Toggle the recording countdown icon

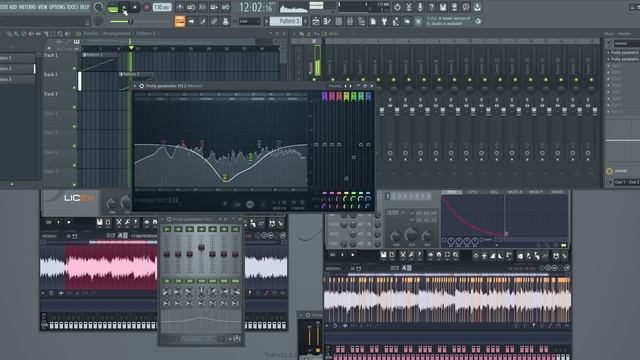click(x=202, y=7)
